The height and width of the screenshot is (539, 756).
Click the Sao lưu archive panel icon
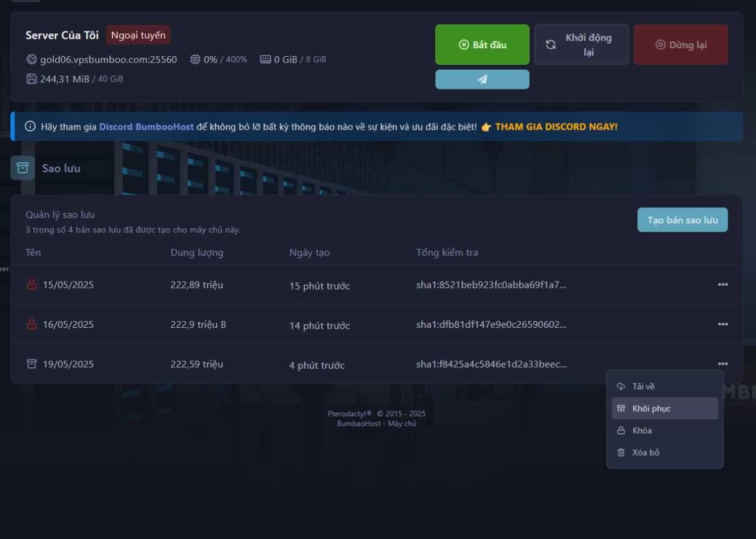tap(22, 167)
